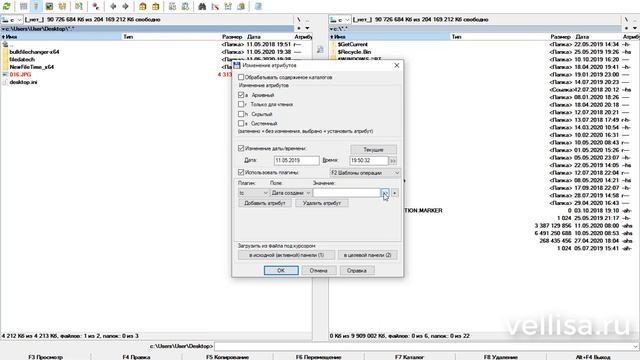Open right panel directory history arrow
The height and width of the screenshot is (360, 640).
click(x=635, y=29)
